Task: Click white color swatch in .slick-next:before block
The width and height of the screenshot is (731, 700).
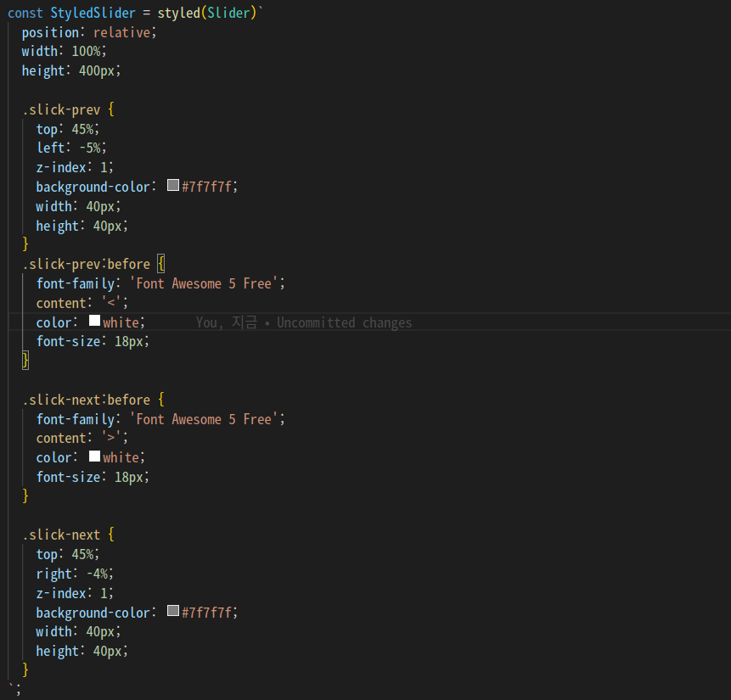Action: (94, 456)
